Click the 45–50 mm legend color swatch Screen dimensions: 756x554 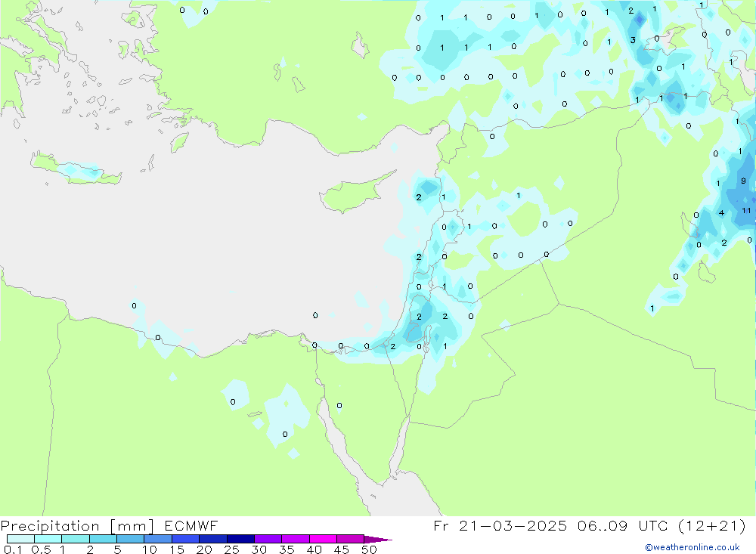click(351, 539)
